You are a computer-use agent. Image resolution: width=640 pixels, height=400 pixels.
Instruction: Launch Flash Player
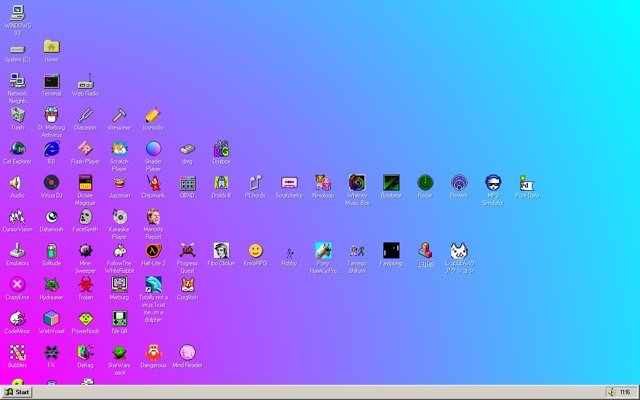click(x=85, y=149)
